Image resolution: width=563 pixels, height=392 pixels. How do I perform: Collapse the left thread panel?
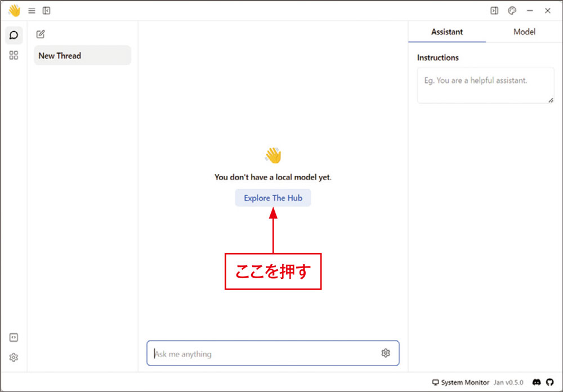[46, 11]
